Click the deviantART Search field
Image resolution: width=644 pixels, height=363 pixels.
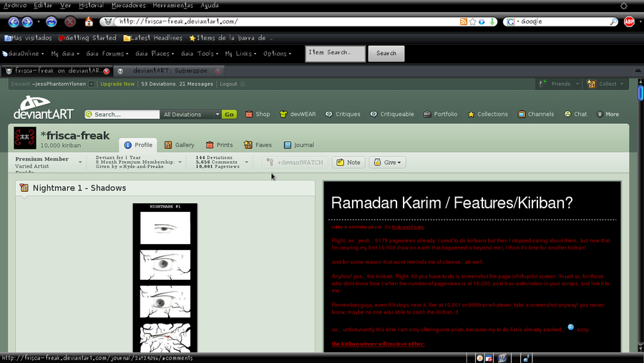[122, 115]
